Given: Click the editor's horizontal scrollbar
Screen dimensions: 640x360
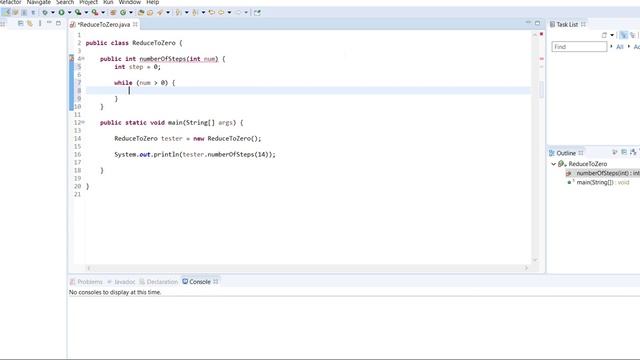Looking at the screenshot, I should [x=307, y=268].
